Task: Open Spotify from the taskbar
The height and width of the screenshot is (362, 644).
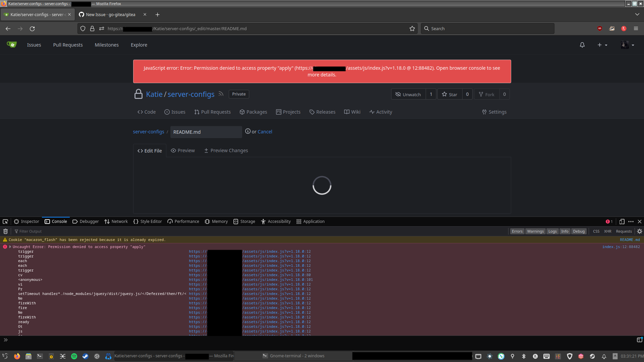Action: pyautogui.click(x=74, y=356)
